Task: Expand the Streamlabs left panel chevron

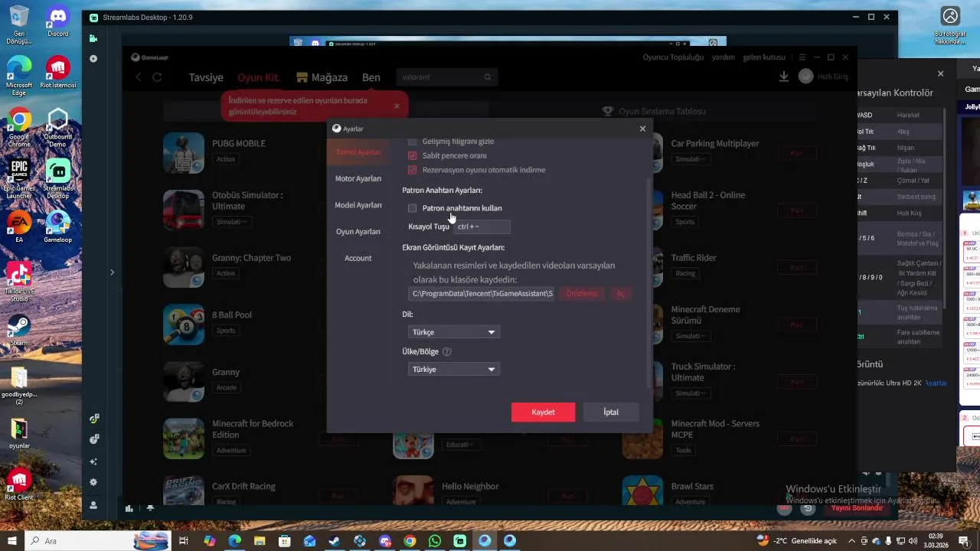Action: click(x=112, y=272)
